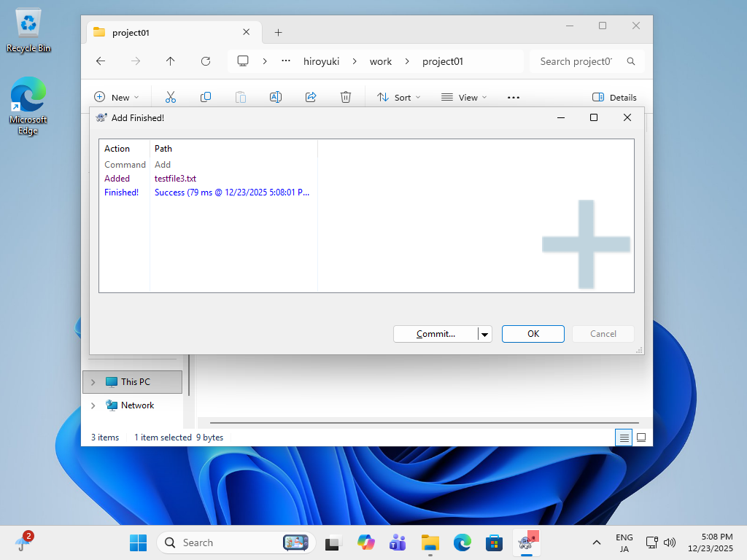Open the Commit button dropdown arrow
747x560 pixels.
point(485,334)
